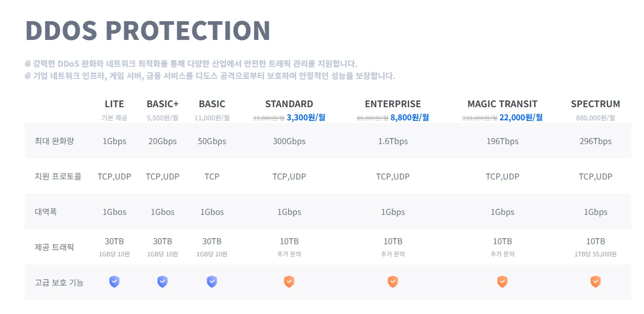Select the LITE plan column header
The image size is (644, 314).
[114, 104]
